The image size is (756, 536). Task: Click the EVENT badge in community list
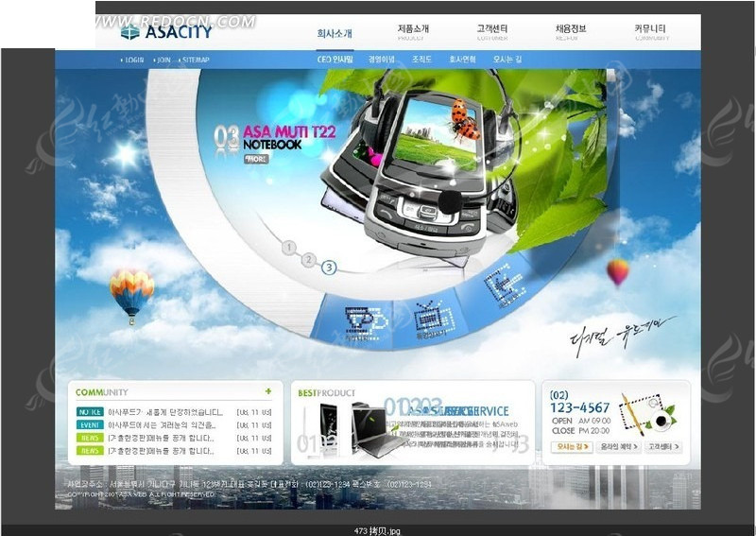pos(91,425)
